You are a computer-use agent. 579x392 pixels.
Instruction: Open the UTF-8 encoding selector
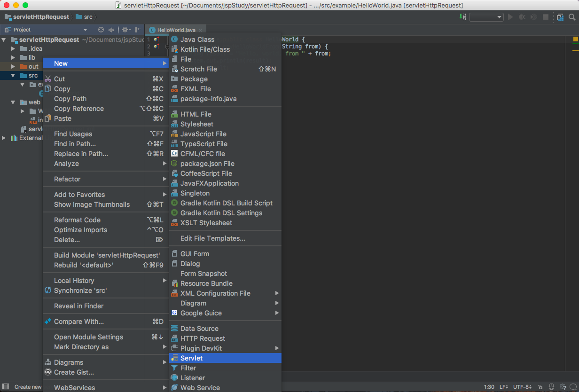[522, 387]
